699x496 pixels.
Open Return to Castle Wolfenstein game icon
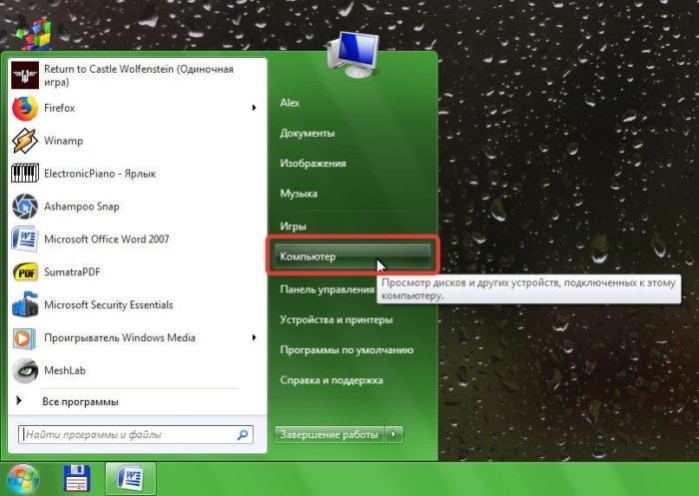click(x=25, y=75)
